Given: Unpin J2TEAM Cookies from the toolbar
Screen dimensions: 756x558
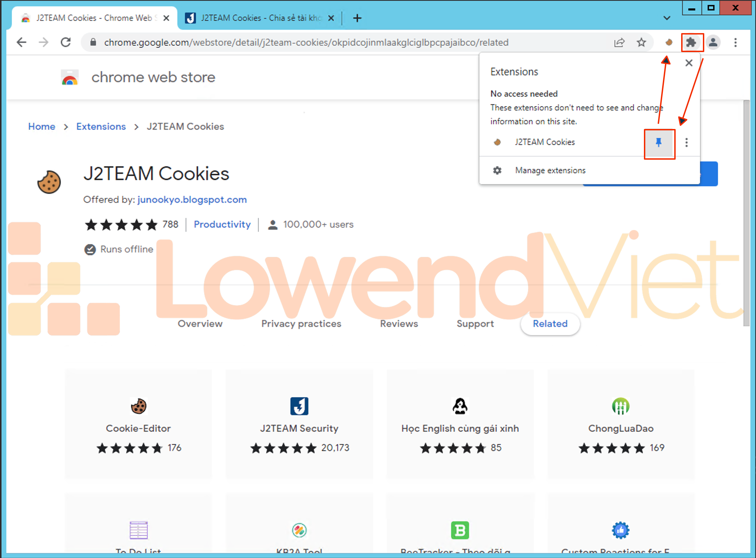Looking at the screenshot, I should pos(659,143).
